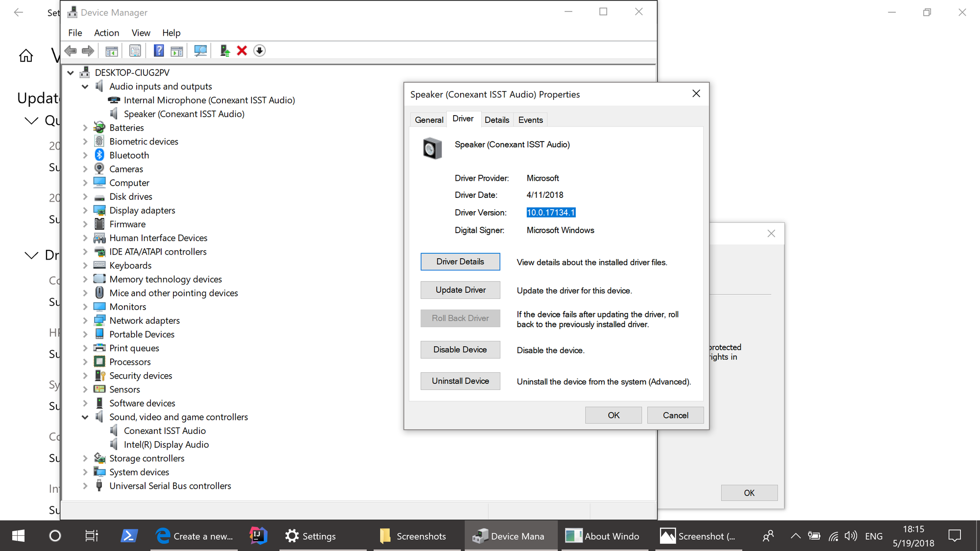Open the Action menu

point(106,33)
